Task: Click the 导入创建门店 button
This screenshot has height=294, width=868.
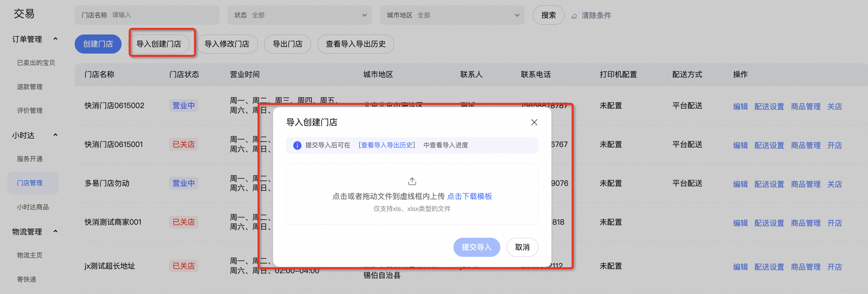Action: click(x=159, y=44)
